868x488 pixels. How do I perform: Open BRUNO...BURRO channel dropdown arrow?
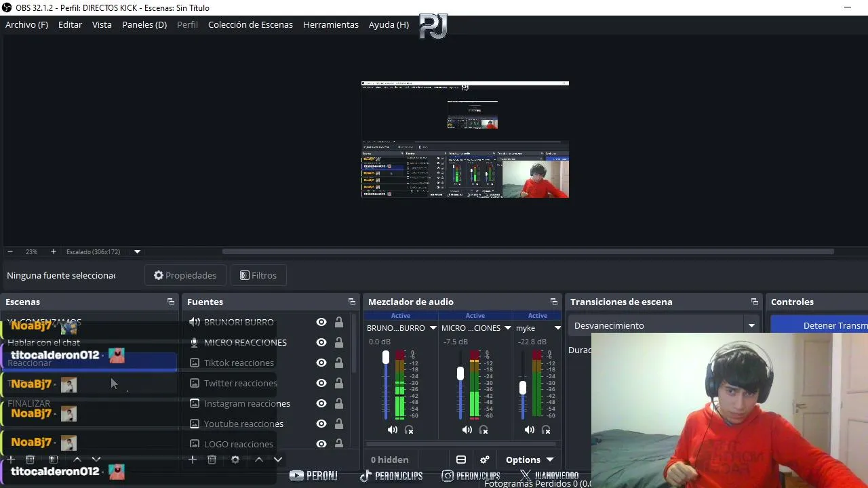433,328
